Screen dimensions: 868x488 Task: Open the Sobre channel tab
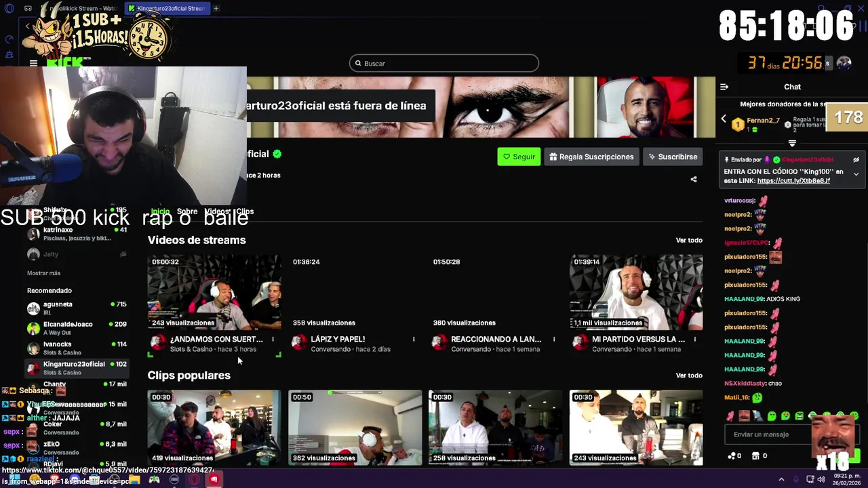(187, 211)
